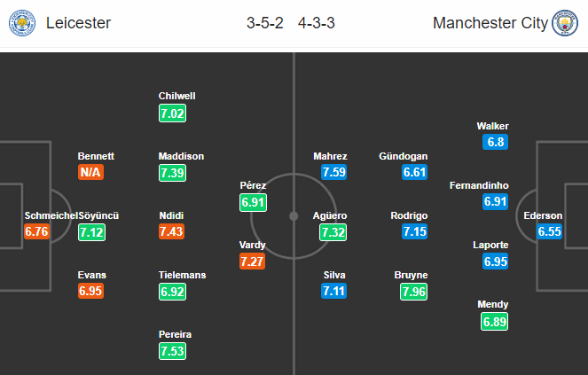Select Bennett's N/A rating badge
The height and width of the screenshot is (375, 588).
click(90, 172)
